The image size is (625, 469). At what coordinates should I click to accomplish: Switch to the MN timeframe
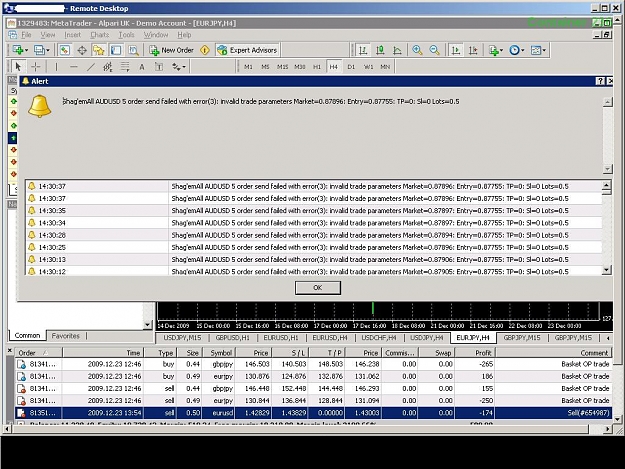[x=385, y=67]
